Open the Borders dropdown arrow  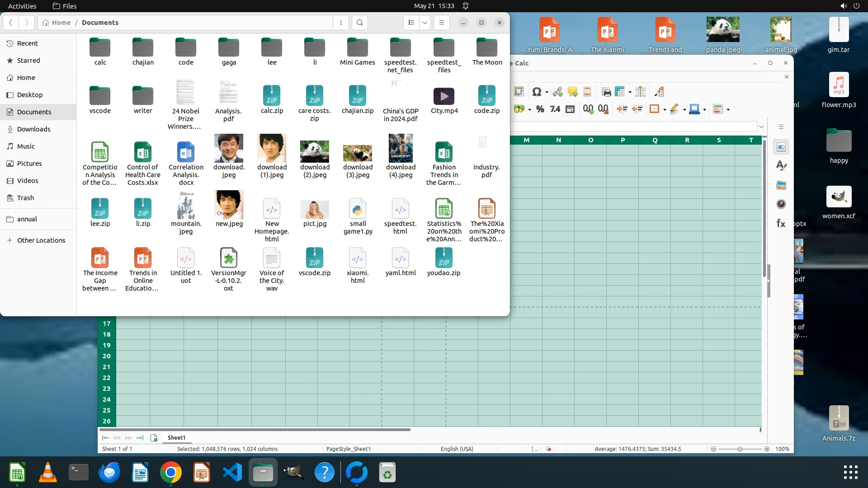click(x=665, y=109)
